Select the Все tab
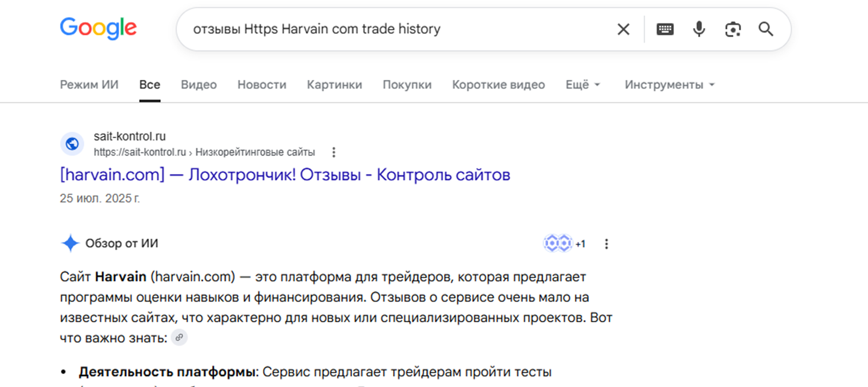Image resolution: width=868 pixels, height=387 pixels. click(x=150, y=85)
